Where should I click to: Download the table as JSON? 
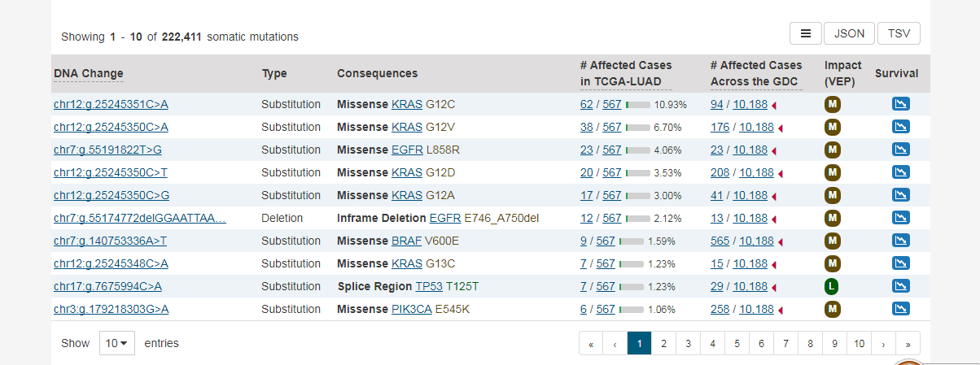point(849,33)
